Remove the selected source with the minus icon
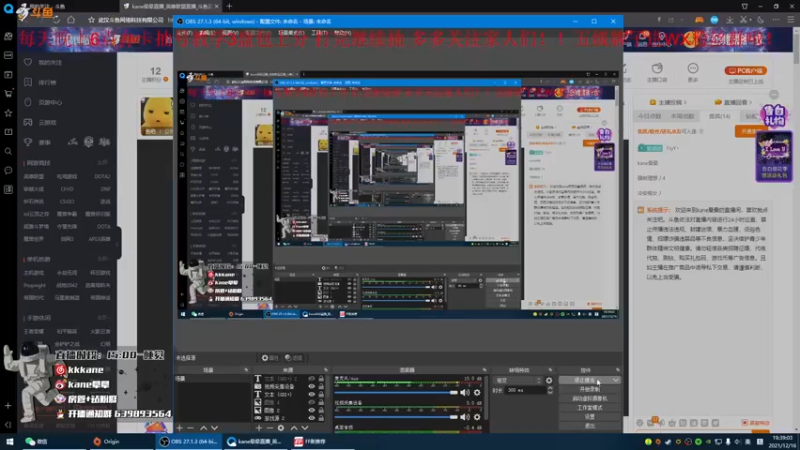Viewport: 800px width, 450px height. [x=270, y=428]
